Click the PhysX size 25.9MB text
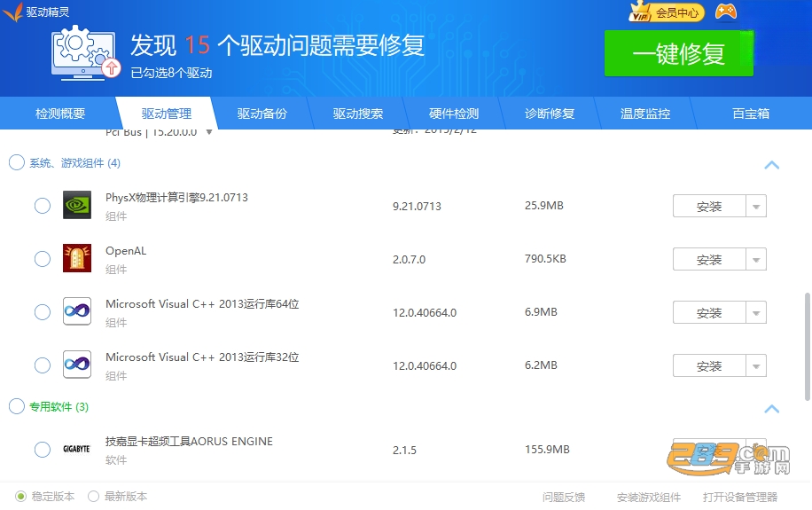Screen dimensions: 812x510 543,205
